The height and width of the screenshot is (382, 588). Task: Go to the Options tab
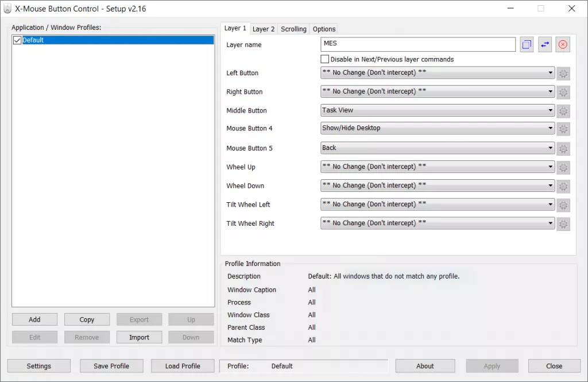[324, 29]
